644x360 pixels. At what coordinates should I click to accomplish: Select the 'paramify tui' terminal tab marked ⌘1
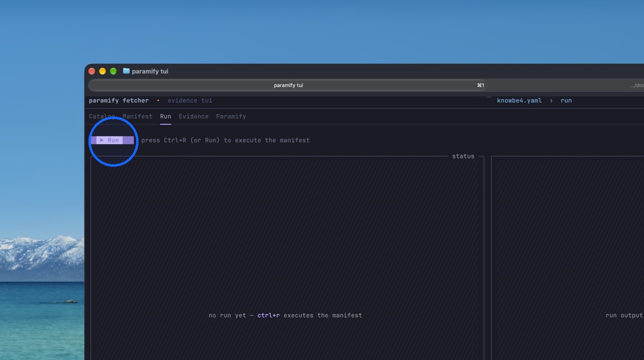[288, 85]
